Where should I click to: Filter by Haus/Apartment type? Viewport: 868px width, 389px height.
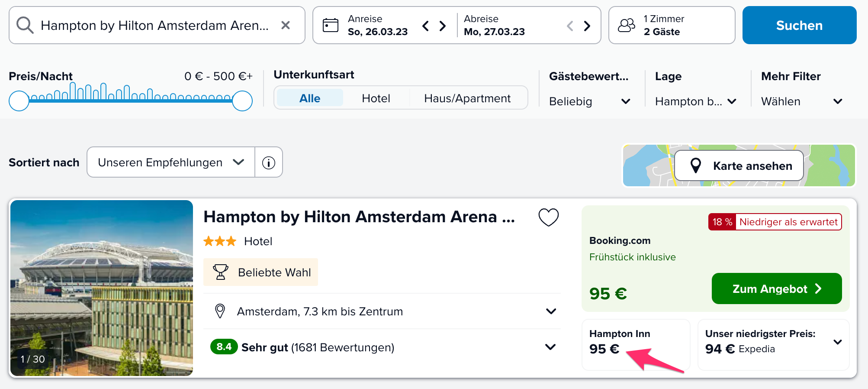(467, 98)
